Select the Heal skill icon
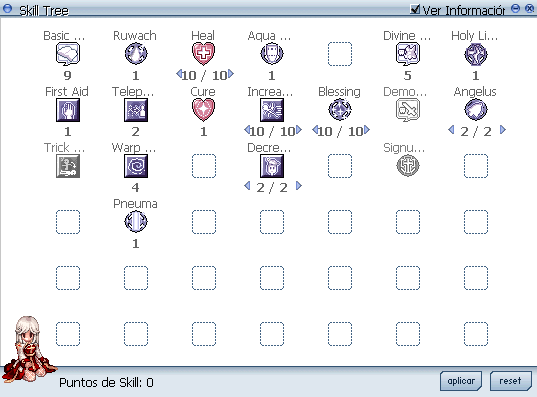Screen dimensions: 537x397 [x=203, y=54]
